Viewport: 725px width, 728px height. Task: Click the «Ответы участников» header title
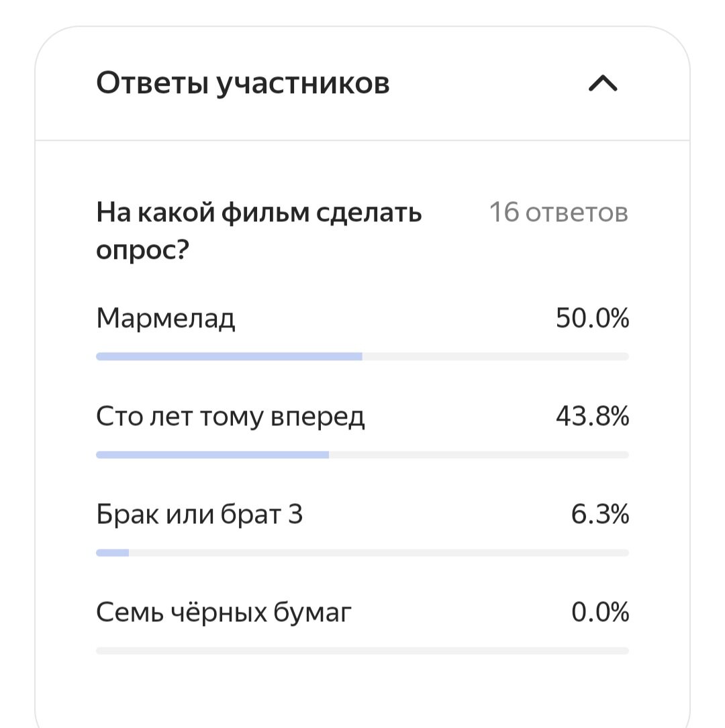pos(244,83)
